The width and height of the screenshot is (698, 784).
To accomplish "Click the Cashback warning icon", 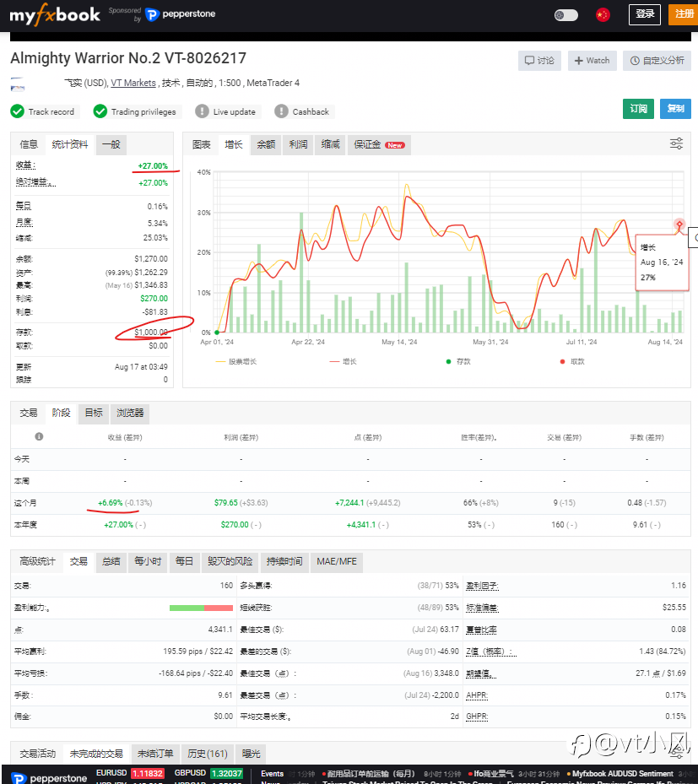I will click(282, 111).
